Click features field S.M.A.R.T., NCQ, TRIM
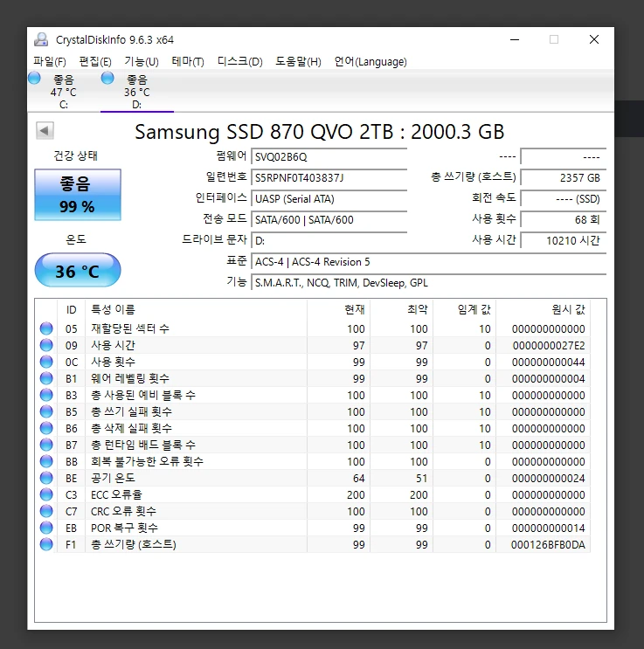 pos(429,283)
